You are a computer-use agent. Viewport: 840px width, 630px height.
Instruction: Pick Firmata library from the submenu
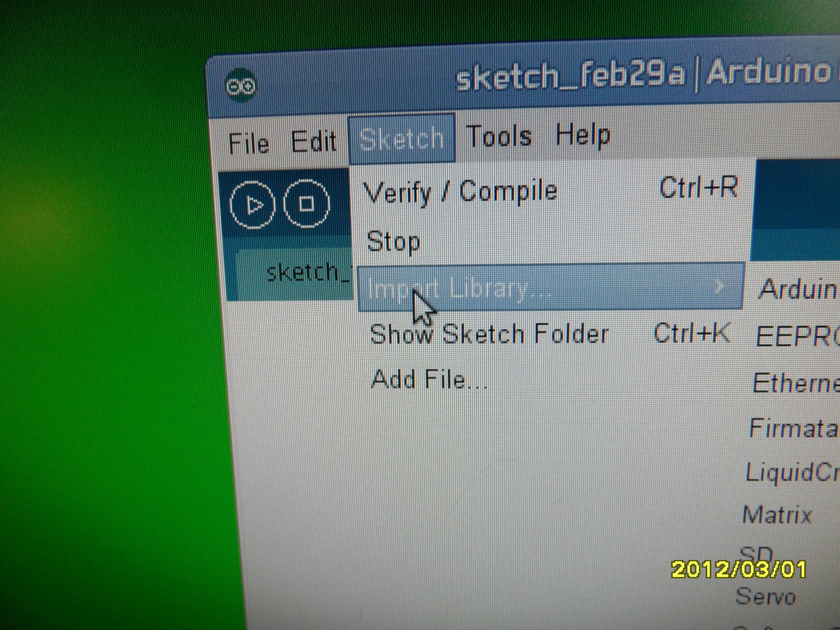(794, 428)
